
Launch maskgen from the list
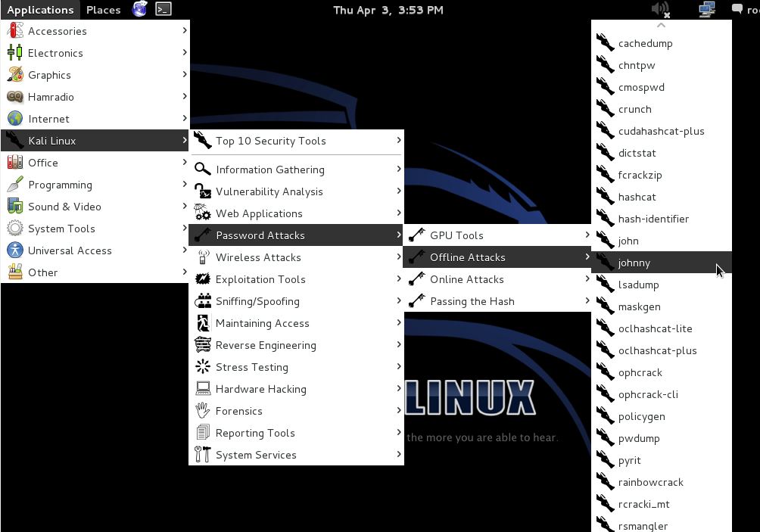(x=662, y=306)
